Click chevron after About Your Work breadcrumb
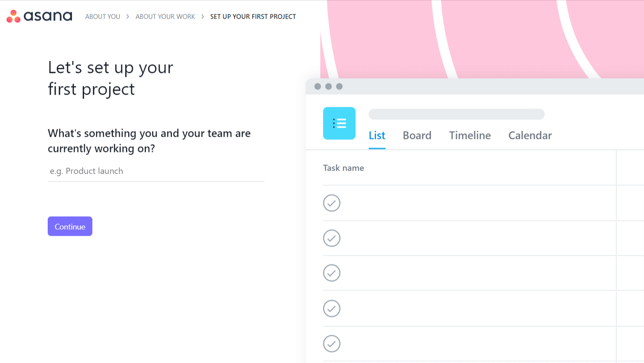This screenshot has height=363, width=644. coord(203,16)
